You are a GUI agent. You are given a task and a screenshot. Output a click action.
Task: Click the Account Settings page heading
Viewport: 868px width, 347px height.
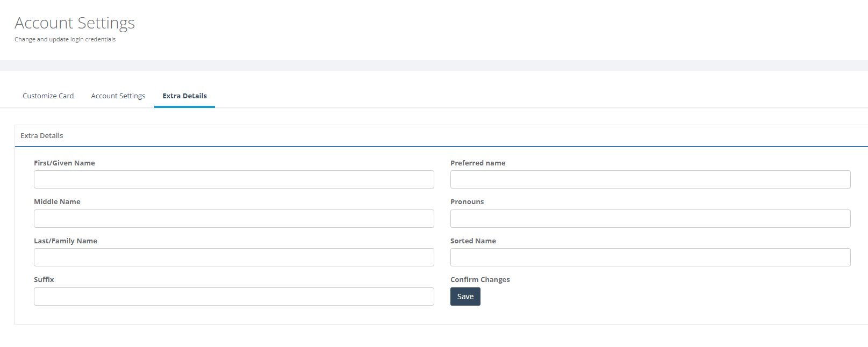click(75, 23)
